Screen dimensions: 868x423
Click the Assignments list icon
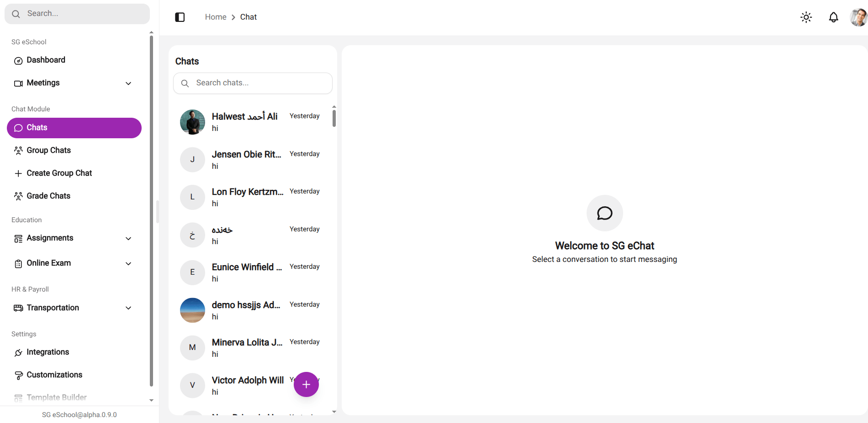(18, 239)
